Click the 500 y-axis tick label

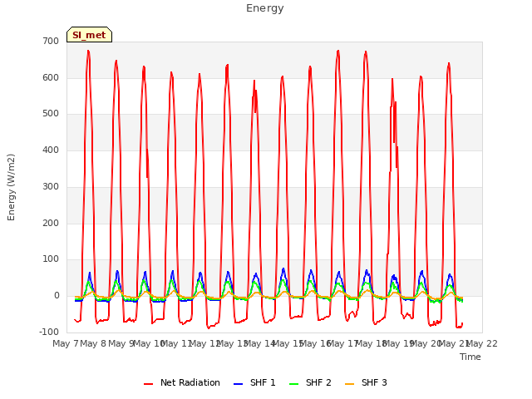point(51,114)
